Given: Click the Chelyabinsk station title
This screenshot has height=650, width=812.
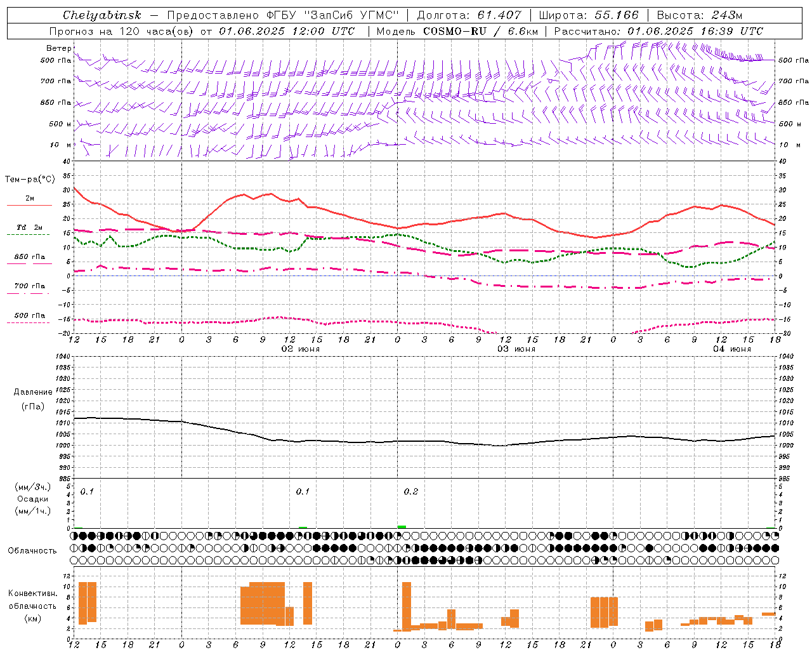Looking at the screenshot, I should (102, 15).
